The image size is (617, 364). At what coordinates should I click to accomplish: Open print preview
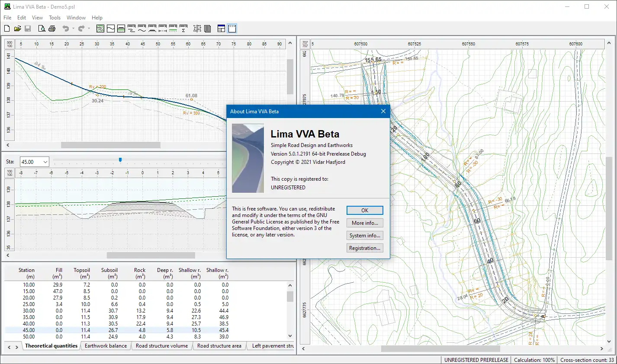42,28
